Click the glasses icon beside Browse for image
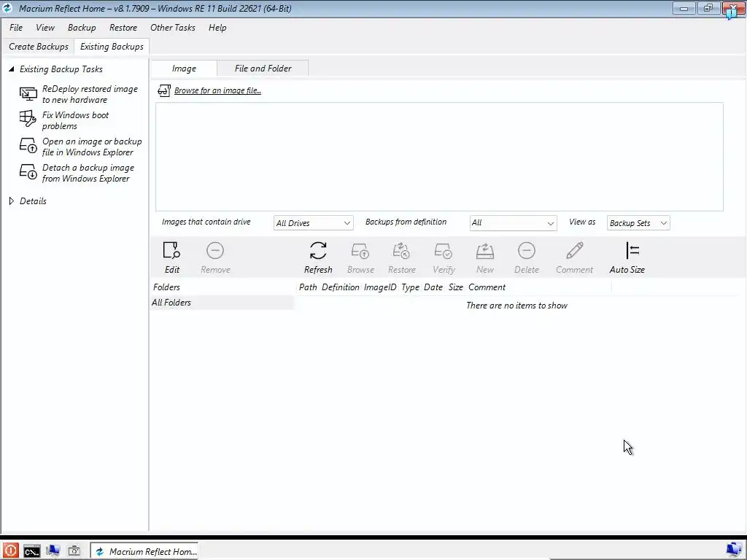The height and width of the screenshot is (560, 747). [164, 90]
